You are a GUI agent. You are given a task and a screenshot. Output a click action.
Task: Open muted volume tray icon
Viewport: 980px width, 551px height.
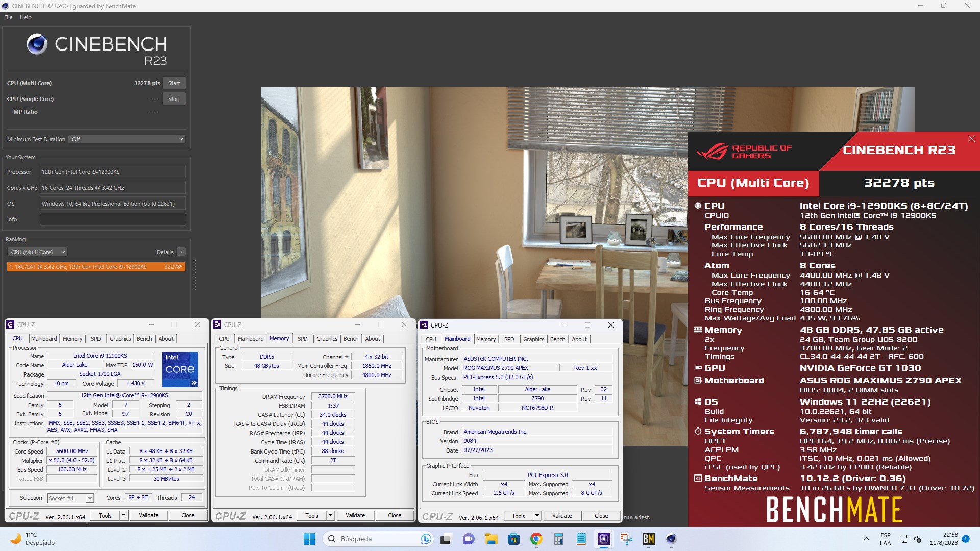coord(918,539)
